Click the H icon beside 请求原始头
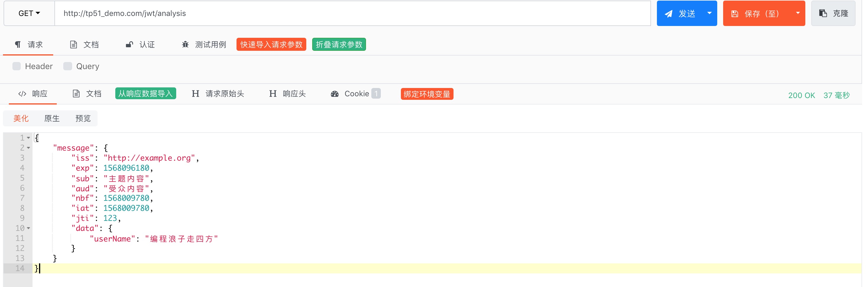 (x=195, y=94)
